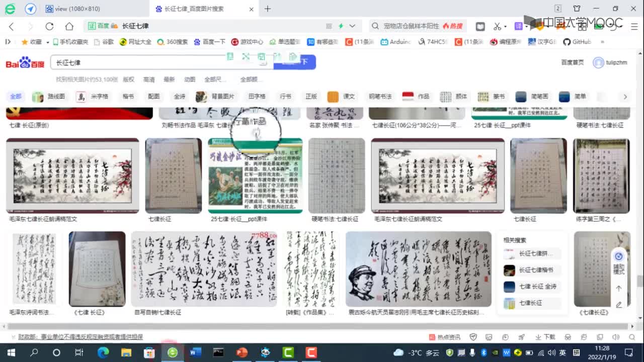Select the 背景图片 category tag
Viewport: 644px width, 362px height.
click(x=216, y=97)
